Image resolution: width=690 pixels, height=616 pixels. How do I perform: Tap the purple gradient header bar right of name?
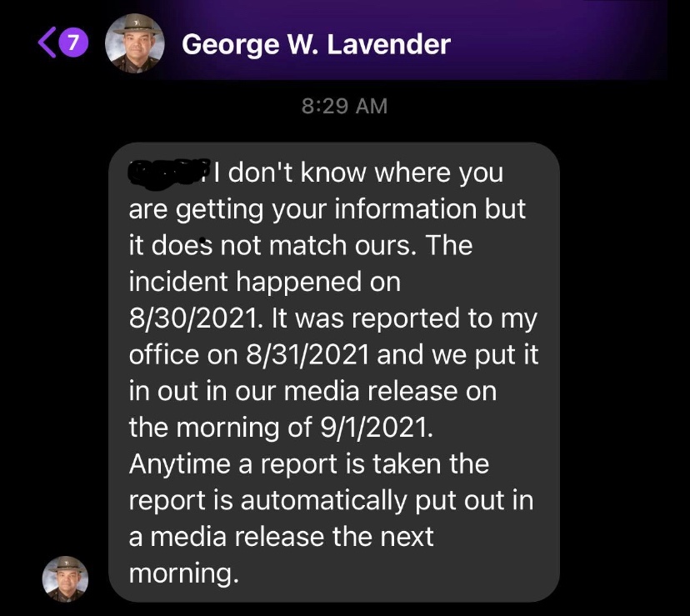[x=559, y=42]
